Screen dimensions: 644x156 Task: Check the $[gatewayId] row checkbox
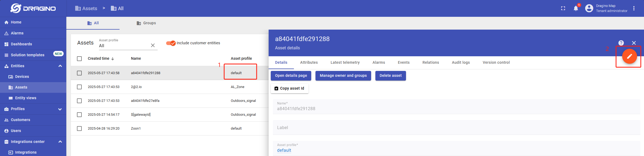click(x=79, y=115)
